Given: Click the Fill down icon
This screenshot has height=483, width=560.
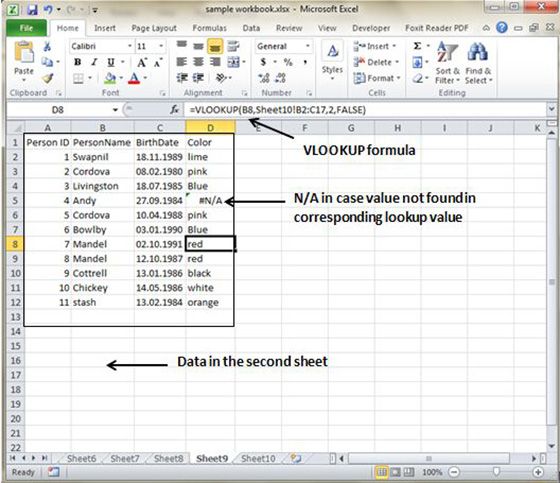Looking at the screenshot, I should pos(417,63).
